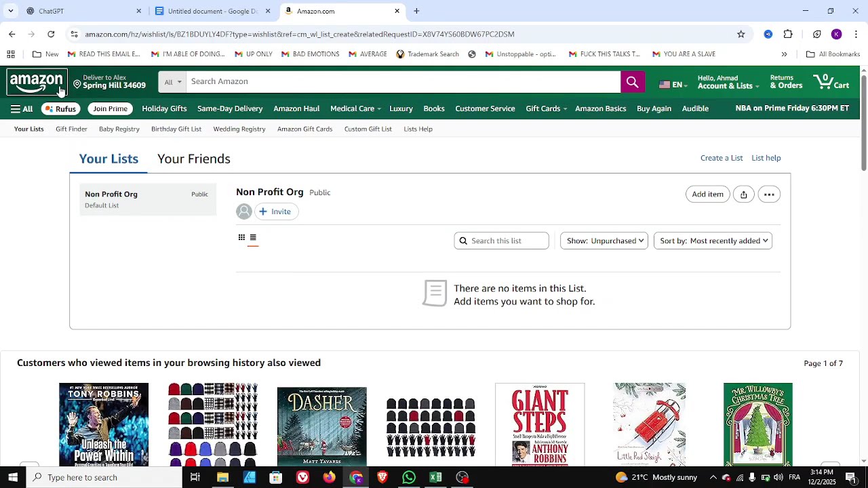
Task: Open Sort by: Most recently added
Action: (x=713, y=241)
